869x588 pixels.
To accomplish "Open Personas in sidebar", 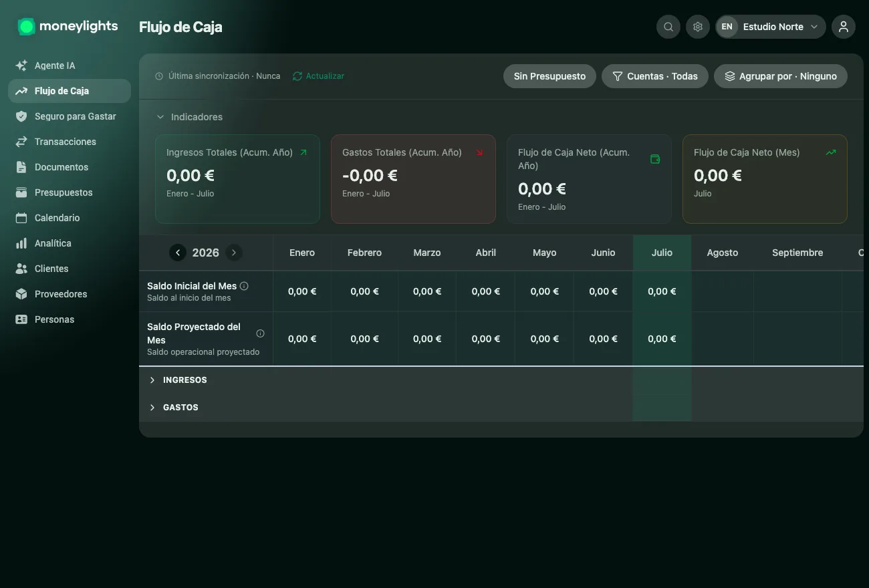I will [x=70, y=319].
